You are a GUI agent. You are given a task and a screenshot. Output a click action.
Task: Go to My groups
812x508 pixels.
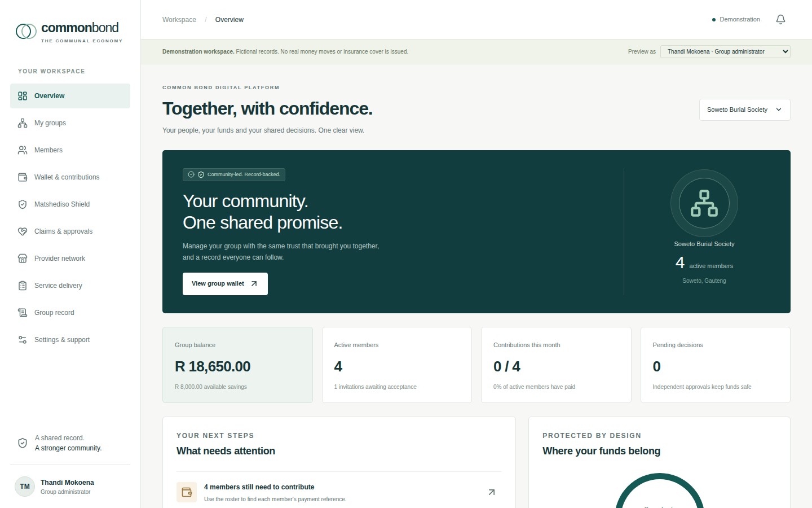tap(70, 123)
